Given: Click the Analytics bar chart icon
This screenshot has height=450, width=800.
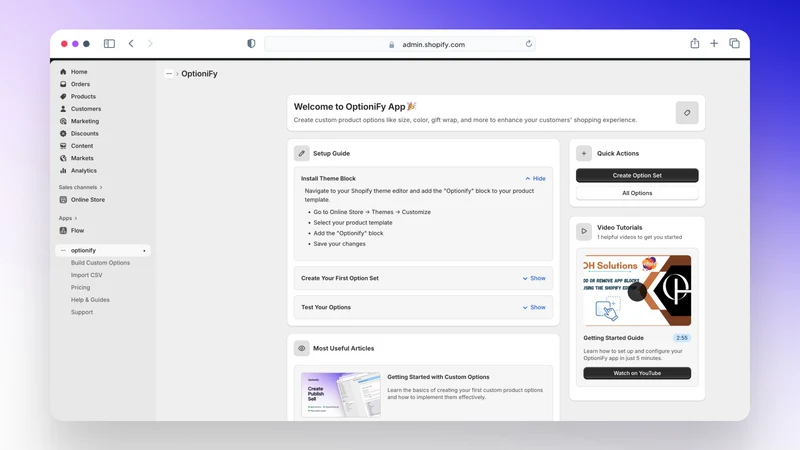Looking at the screenshot, I should pyautogui.click(x=63, y=170).
